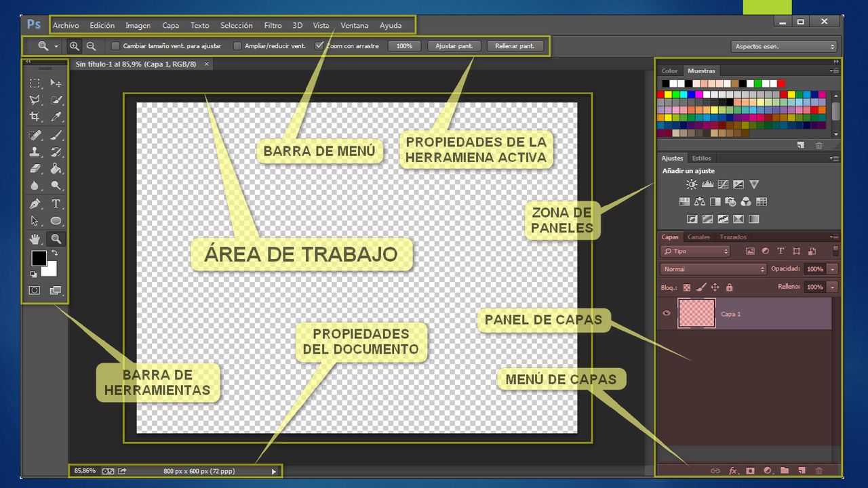
Task: Open Capas panel options menu
Action: (835, 237)
